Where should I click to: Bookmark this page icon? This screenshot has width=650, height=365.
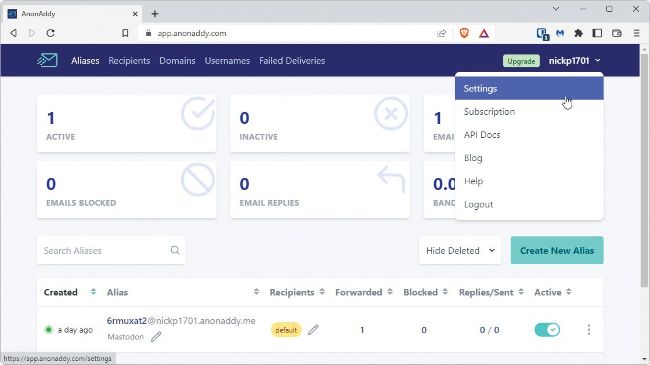[125, 33]
